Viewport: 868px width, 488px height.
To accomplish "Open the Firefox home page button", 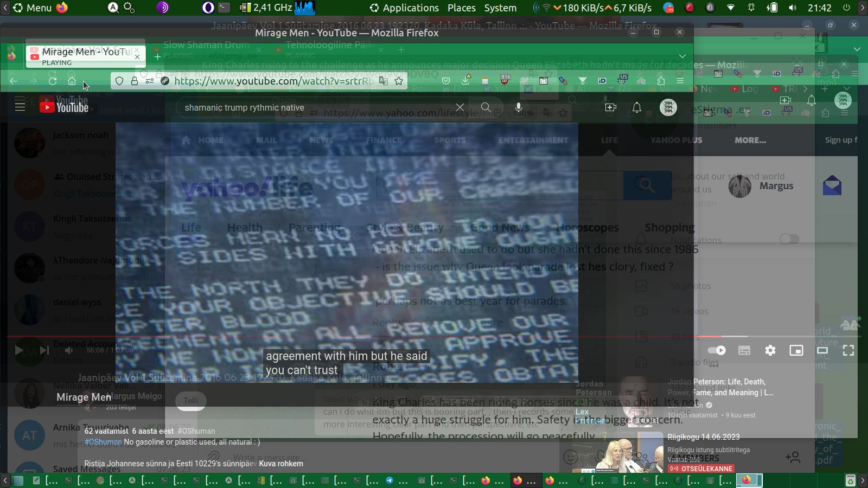I will [x=72, y=81].
